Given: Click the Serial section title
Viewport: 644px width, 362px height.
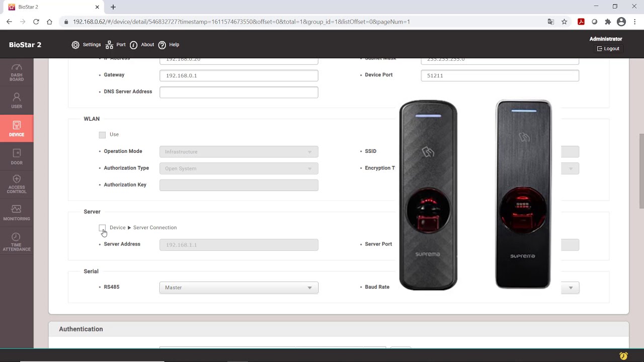Looking at the screenshot, I should tap(91, 271).
